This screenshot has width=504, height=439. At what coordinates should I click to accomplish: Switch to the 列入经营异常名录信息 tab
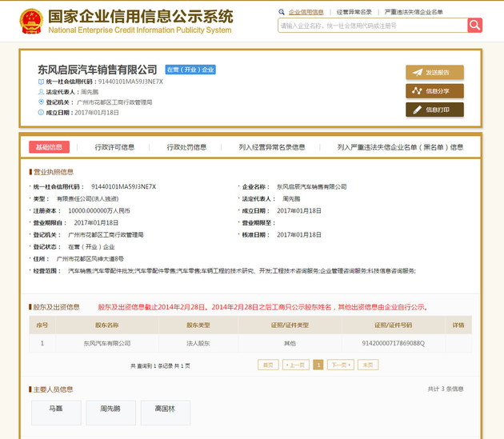tap(272, 147)
